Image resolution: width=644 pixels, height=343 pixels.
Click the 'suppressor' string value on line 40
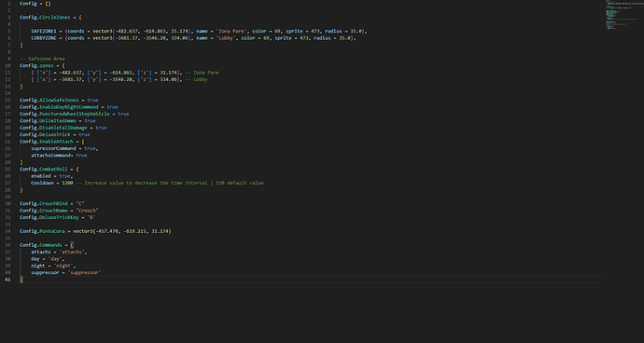pyautogui.click(x=85, y=272)
